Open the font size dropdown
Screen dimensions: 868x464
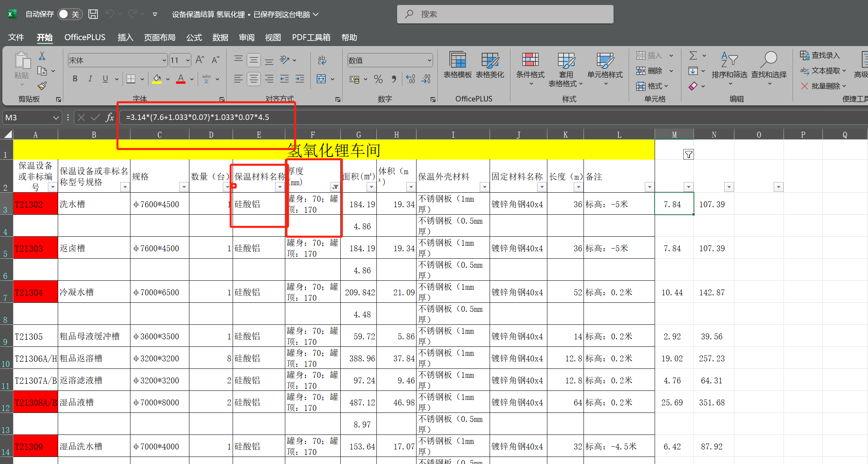click(187, 60)
